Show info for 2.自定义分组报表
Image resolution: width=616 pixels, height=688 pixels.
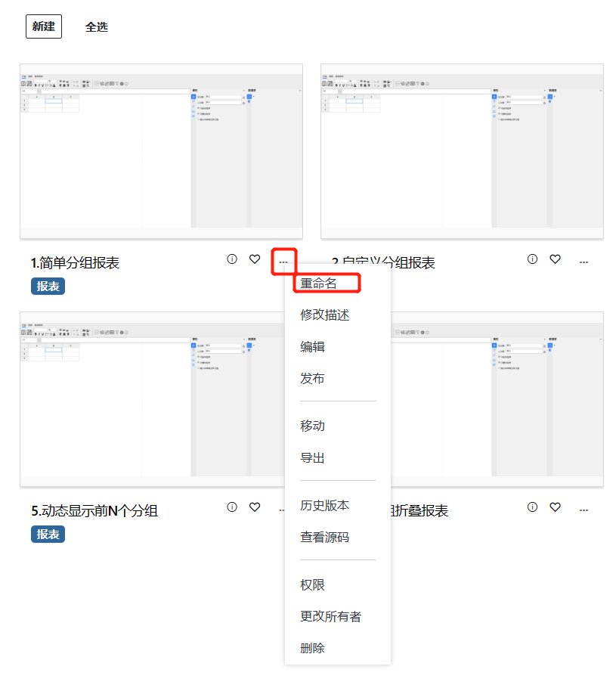pos(532,259)
